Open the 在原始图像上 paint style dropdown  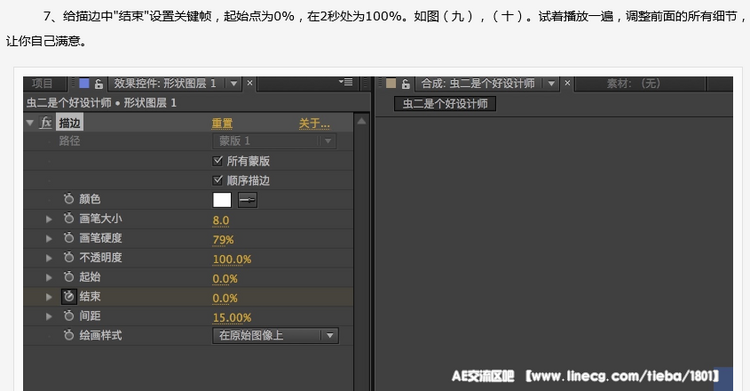[x=275, y=335]
